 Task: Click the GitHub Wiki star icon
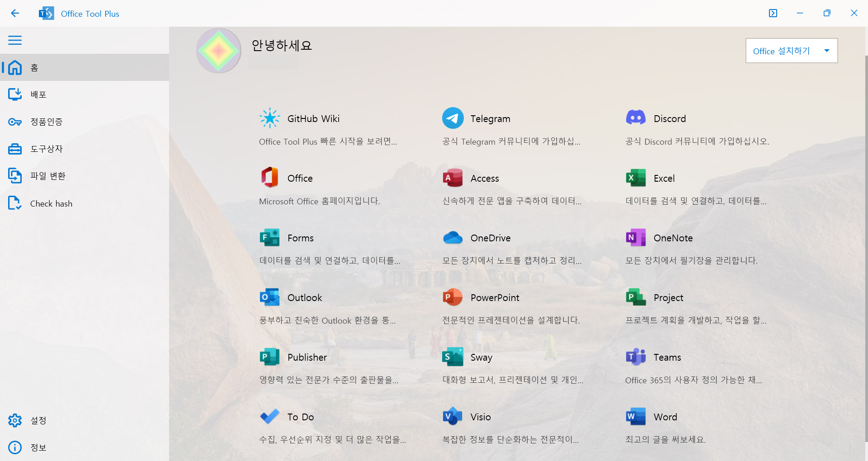[270, 118]
